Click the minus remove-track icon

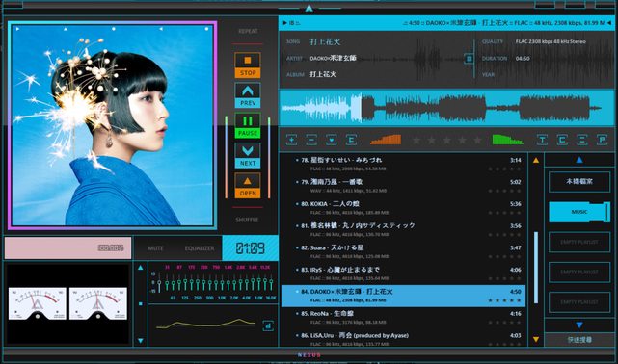pos(311,140)
